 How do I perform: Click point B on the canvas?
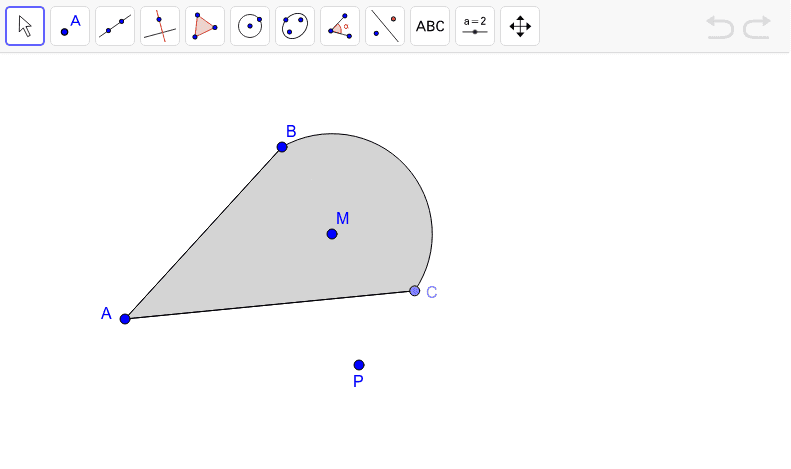282,147
